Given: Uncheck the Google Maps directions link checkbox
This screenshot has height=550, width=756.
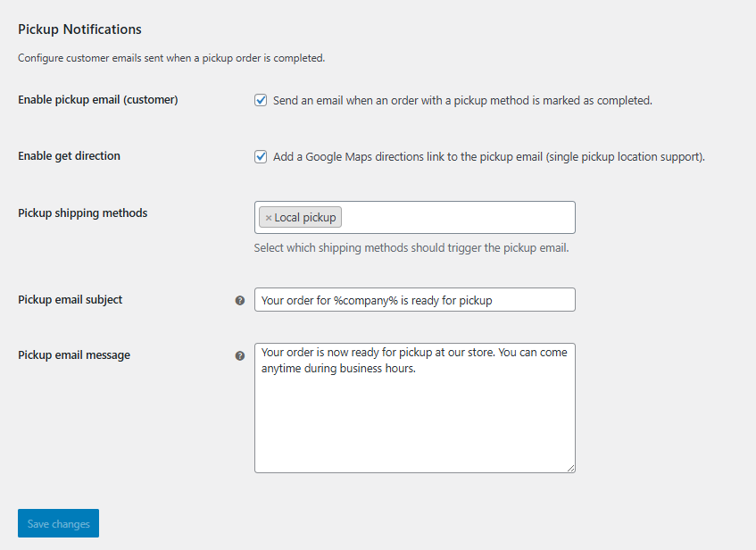Looking at the screenshot, I should pos(261,157).
